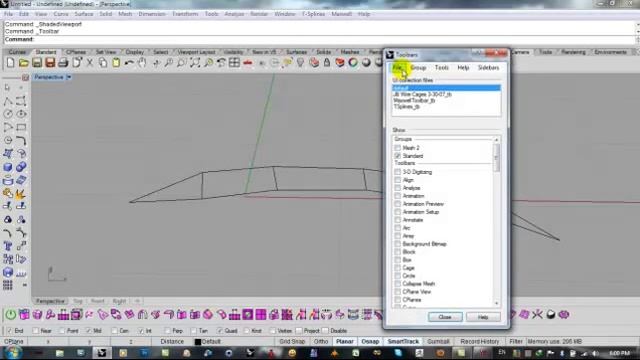The width and height of the screenshot is (640, 360).
Task: Click the selection arrow tool in sidebar
Action: [x=8, y=88]
